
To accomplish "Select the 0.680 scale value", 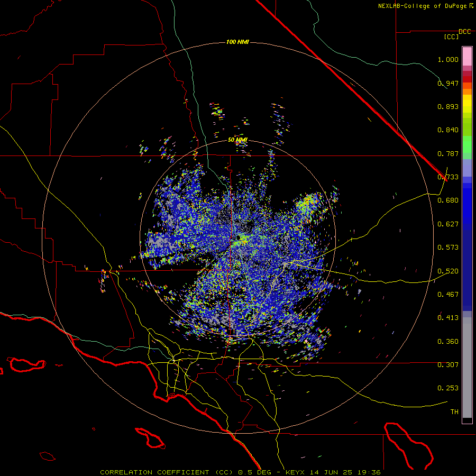I will click(x=448, y=200).
